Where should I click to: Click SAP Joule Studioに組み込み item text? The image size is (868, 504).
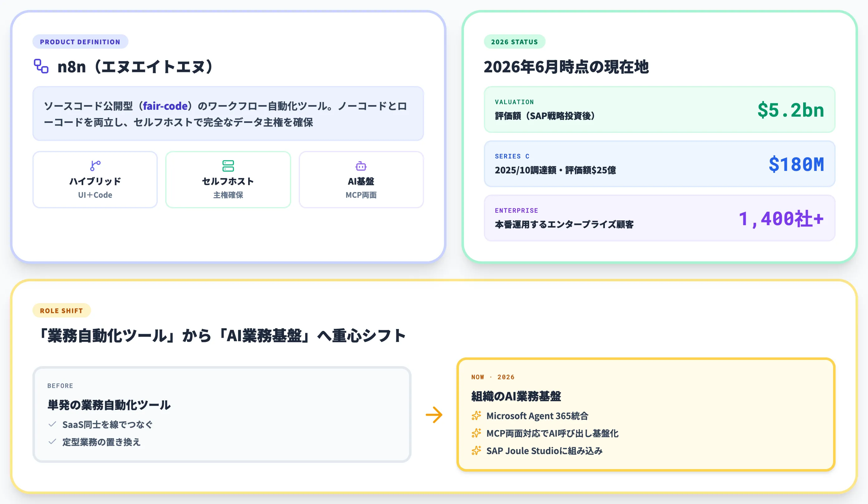(544, 451)
